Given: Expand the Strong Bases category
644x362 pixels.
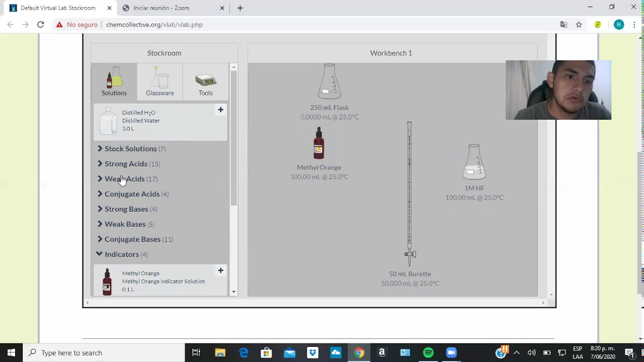Looking at the screenshot, I should tap(127, 209).
